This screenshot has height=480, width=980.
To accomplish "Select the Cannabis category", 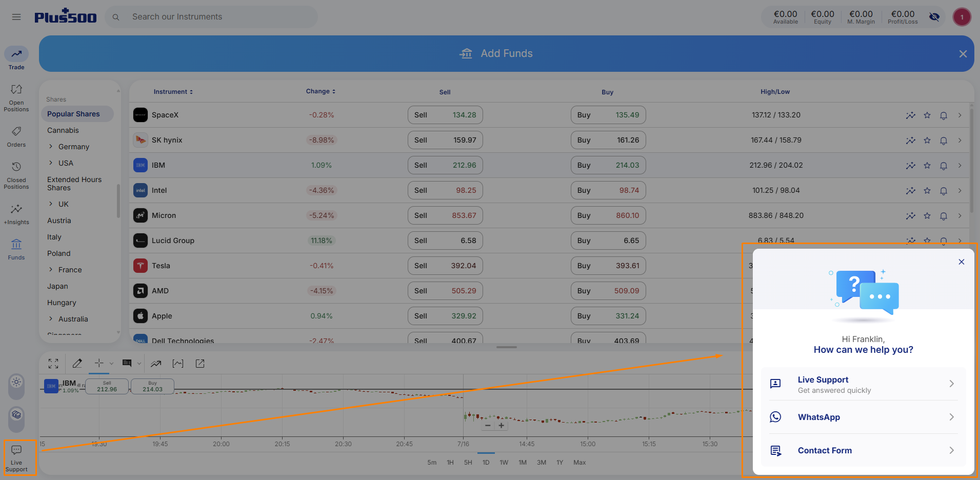I will (63, 130).
